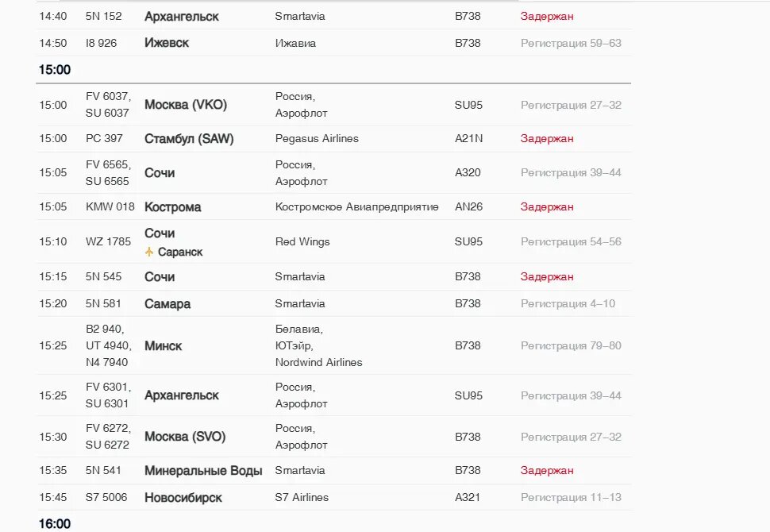Open the Архангельск flight FV 6301
This screenshot has width=770, height=532.
pyautogui.click(x=181, y=395)
